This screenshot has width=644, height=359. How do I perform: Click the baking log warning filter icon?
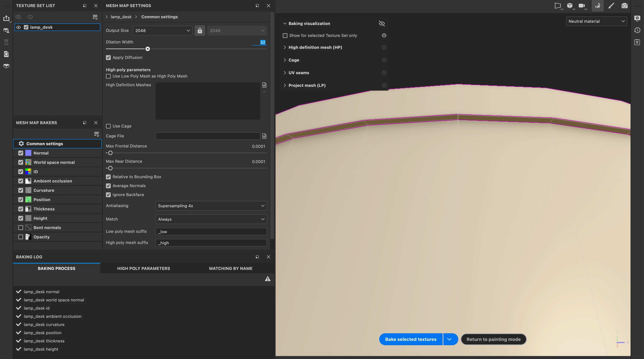[x=268, y=279]
